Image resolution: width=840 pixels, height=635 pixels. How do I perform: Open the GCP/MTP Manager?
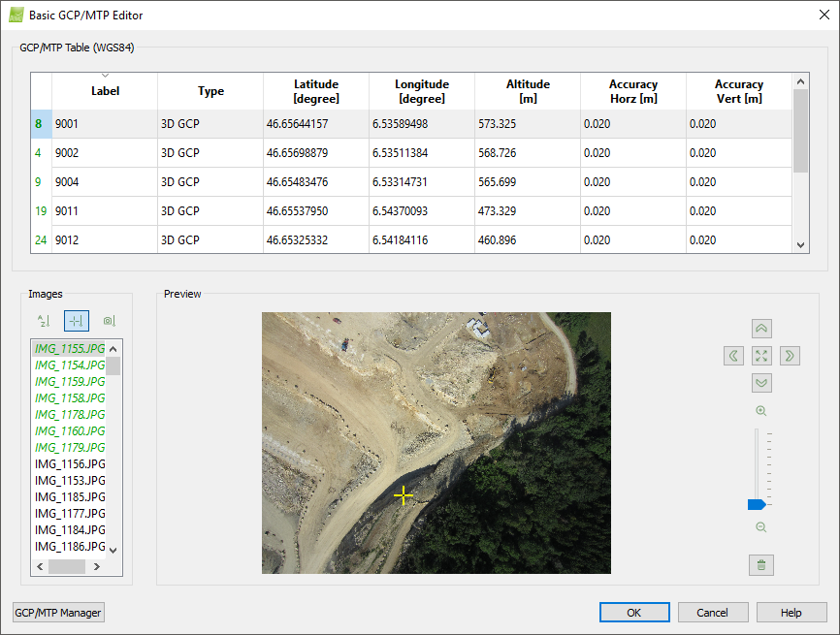[x=58, y=612]
